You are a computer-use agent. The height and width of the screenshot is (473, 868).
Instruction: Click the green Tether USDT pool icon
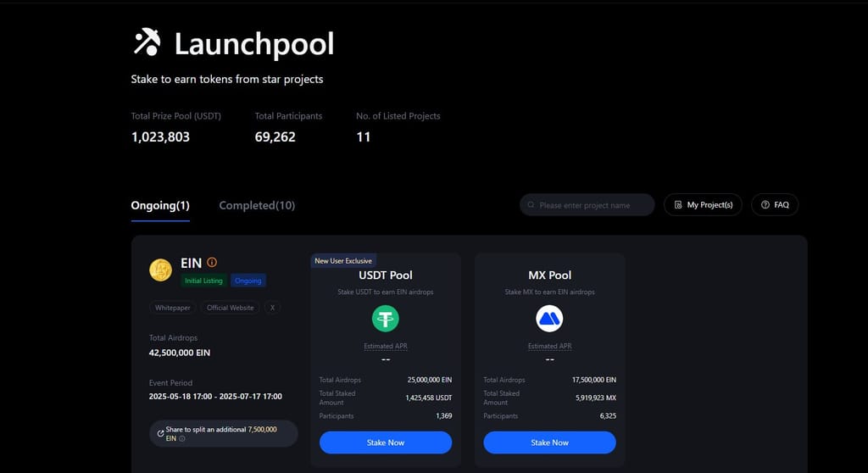pos(386,319)
